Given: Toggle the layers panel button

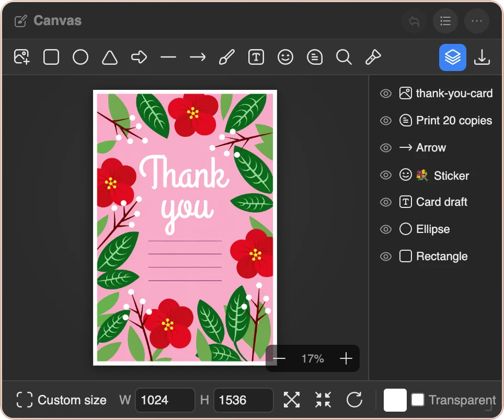Looking at the screenshot, I should tap(453, 57).
